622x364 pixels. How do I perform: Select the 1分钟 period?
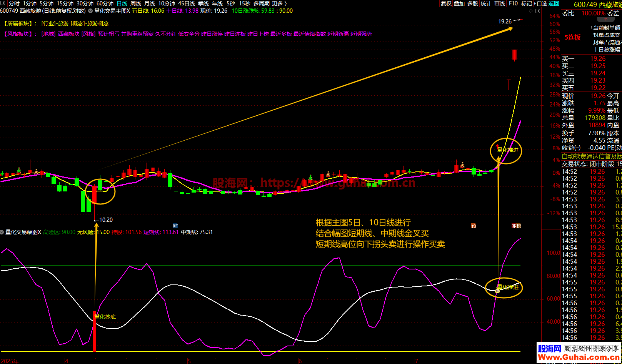click(x=30, y=3)
